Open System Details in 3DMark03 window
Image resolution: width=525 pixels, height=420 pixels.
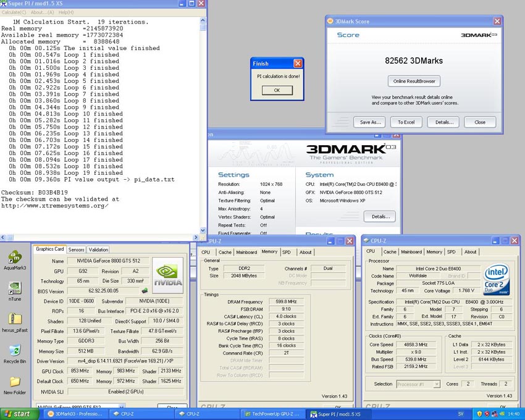coord(380,216)
